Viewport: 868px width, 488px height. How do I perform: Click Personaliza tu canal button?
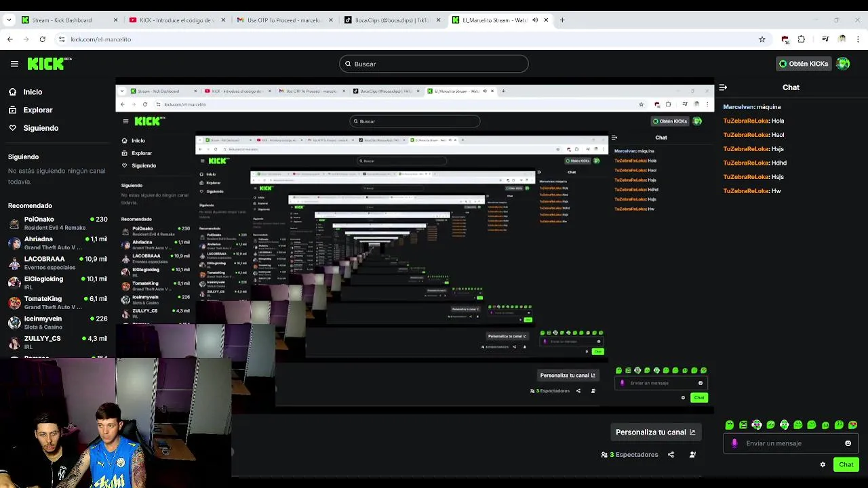[655, 432]
